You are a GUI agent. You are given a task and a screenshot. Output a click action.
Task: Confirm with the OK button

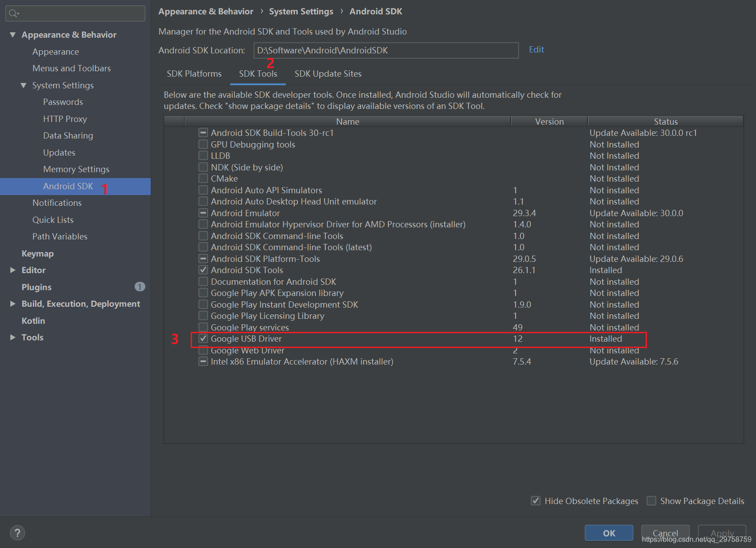[609, 533]
